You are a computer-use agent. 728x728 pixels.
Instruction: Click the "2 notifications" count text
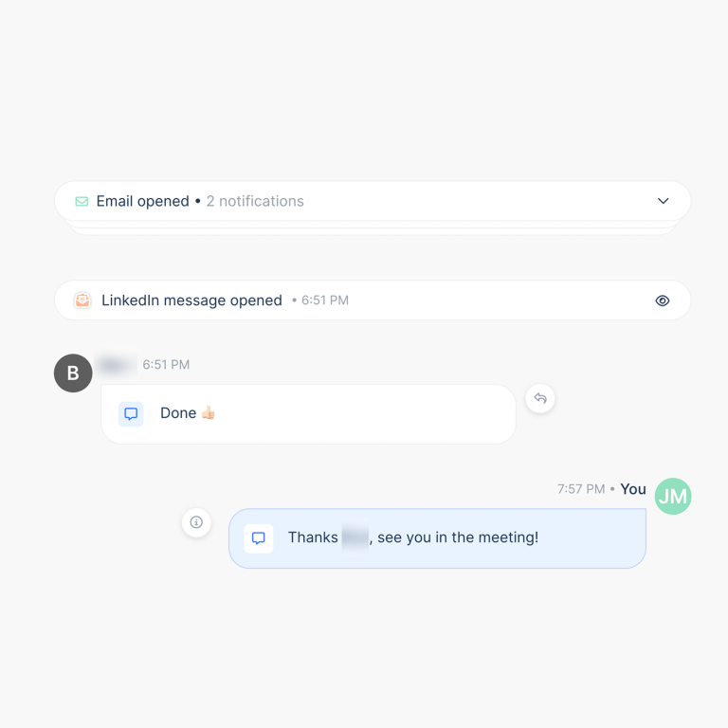point(255,201)
